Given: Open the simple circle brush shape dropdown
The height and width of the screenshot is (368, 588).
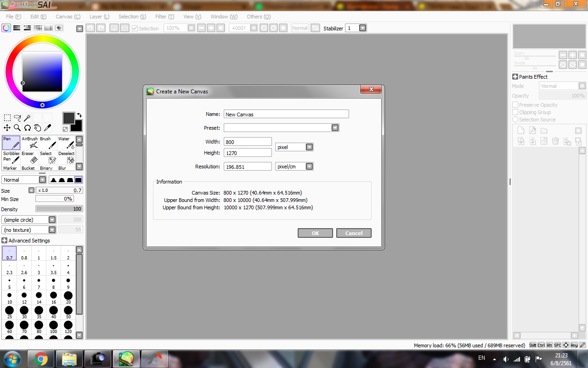Looking at the screenshot, I should 29,220.
